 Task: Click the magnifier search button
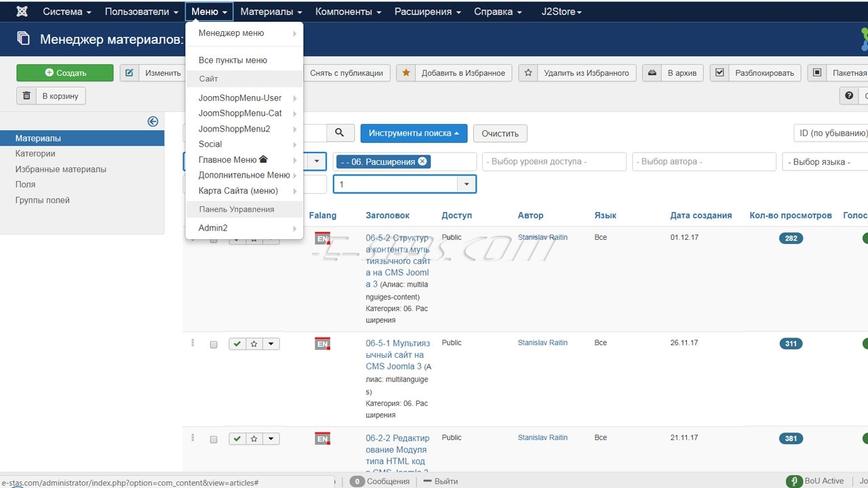[x=340, y=133]
